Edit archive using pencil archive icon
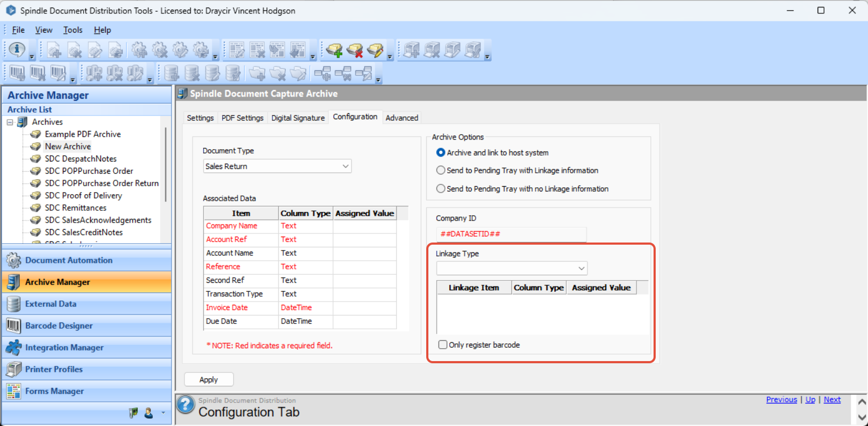 (375, 50)
